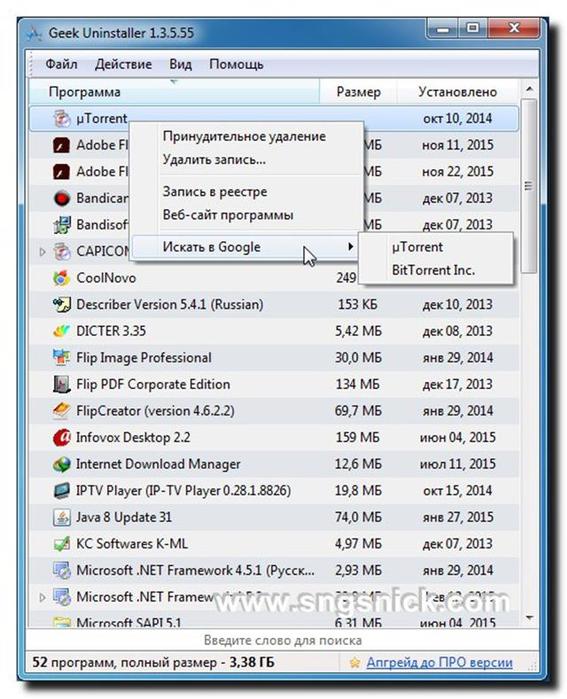The image size is (567, 699).
Task: Click the µTorrent program icon
Action: (62, 118)
